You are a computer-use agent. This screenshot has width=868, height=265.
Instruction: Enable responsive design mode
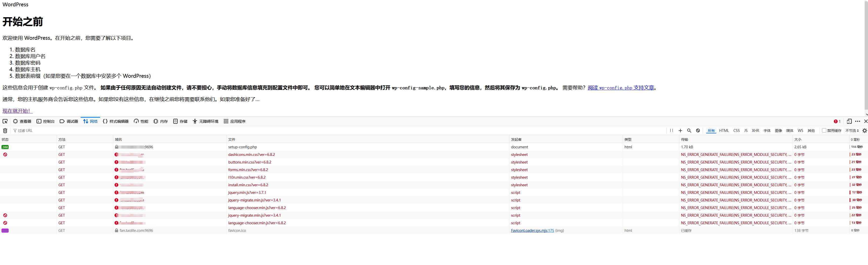pyautogui.click(x=850, y=121)
